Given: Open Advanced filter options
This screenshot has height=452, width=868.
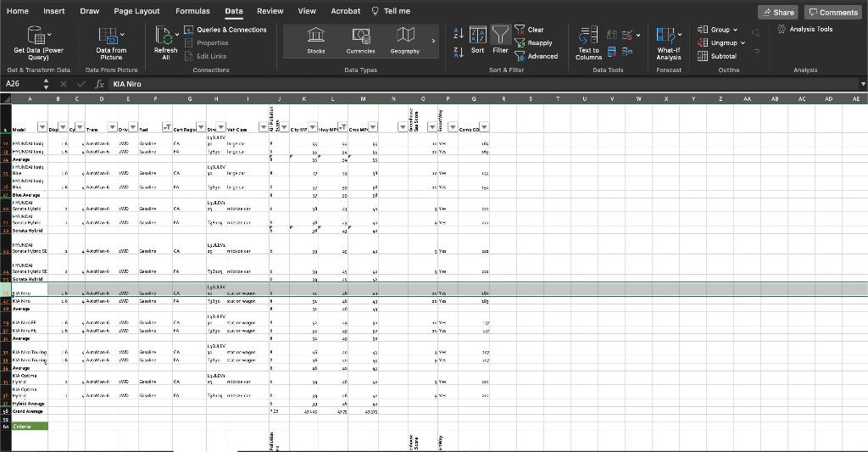Looking at the screenshot, I should pyautogui.click(x=537, y=57).
